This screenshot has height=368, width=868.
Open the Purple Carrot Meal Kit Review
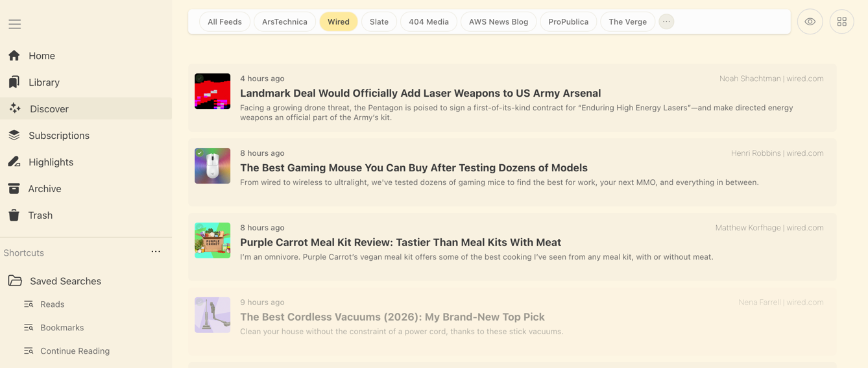400,242
